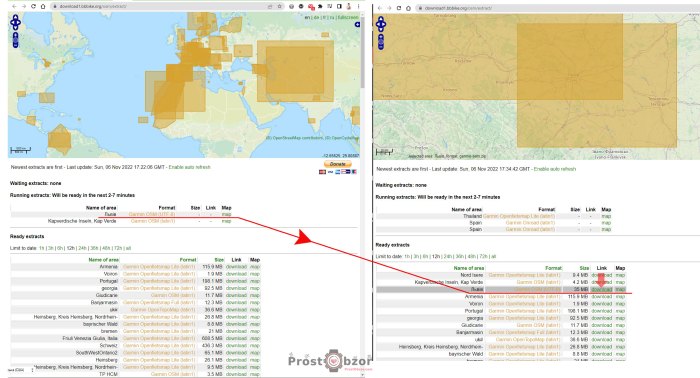Open the Chrome three-dot menu in left browser
The image size is (700, 378).
pyautogui.click(x=358, y=6)
